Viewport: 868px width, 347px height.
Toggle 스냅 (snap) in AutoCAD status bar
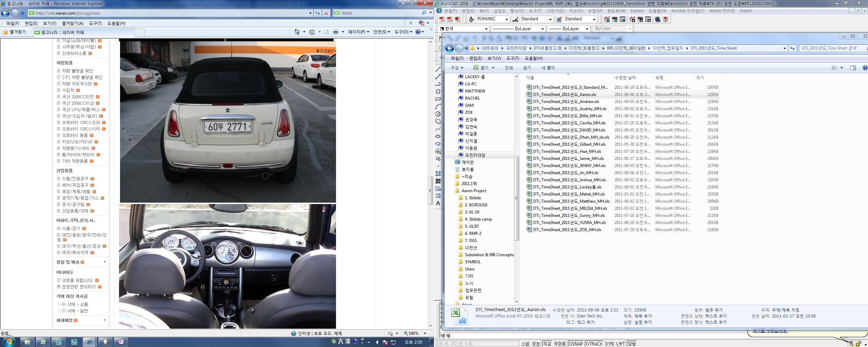[525, 344]
